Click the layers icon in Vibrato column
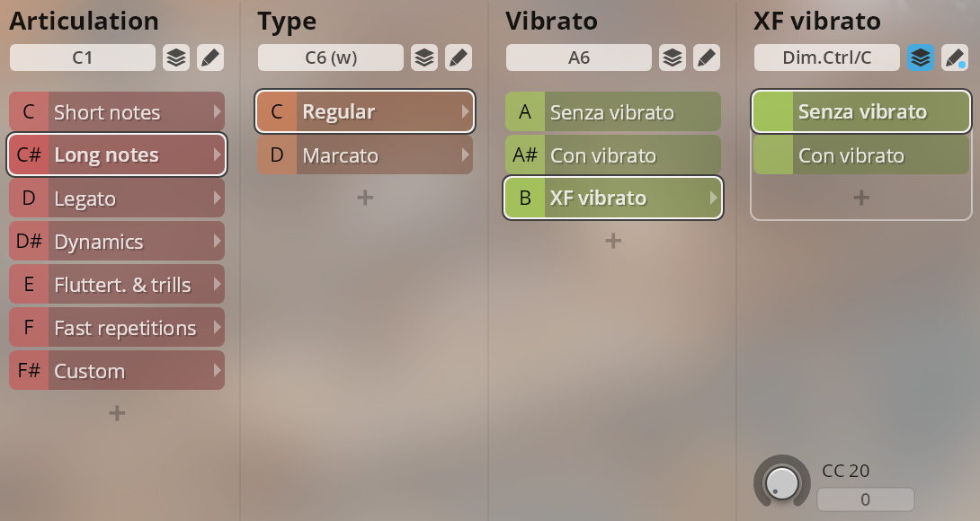980x521 pixels. [x=673, y=58]
